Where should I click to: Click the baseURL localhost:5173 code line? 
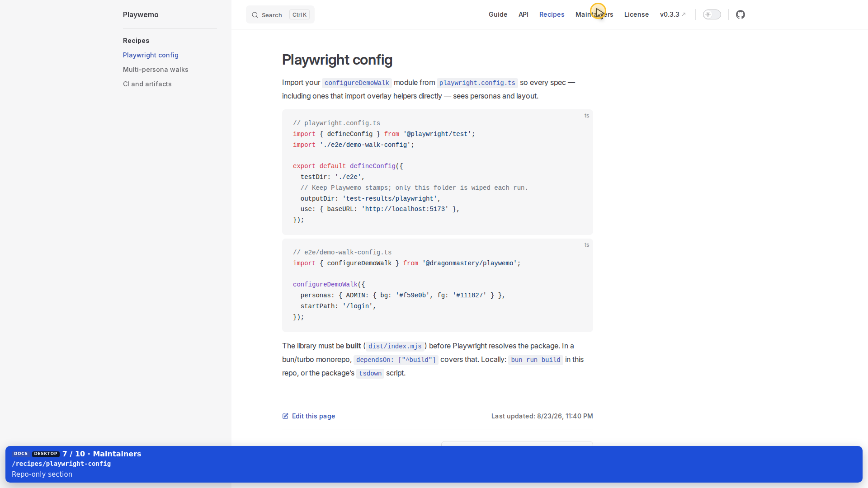click(380, 209)
